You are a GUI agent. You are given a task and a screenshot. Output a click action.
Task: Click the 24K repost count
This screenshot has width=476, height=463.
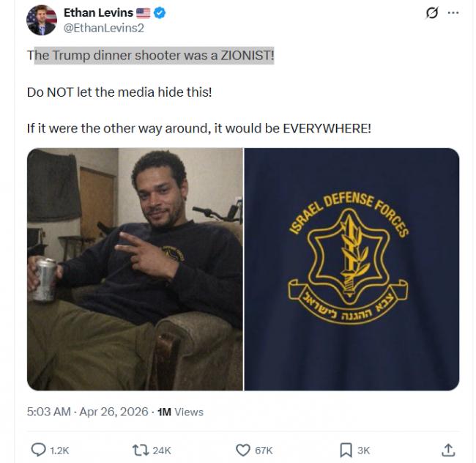161,450
